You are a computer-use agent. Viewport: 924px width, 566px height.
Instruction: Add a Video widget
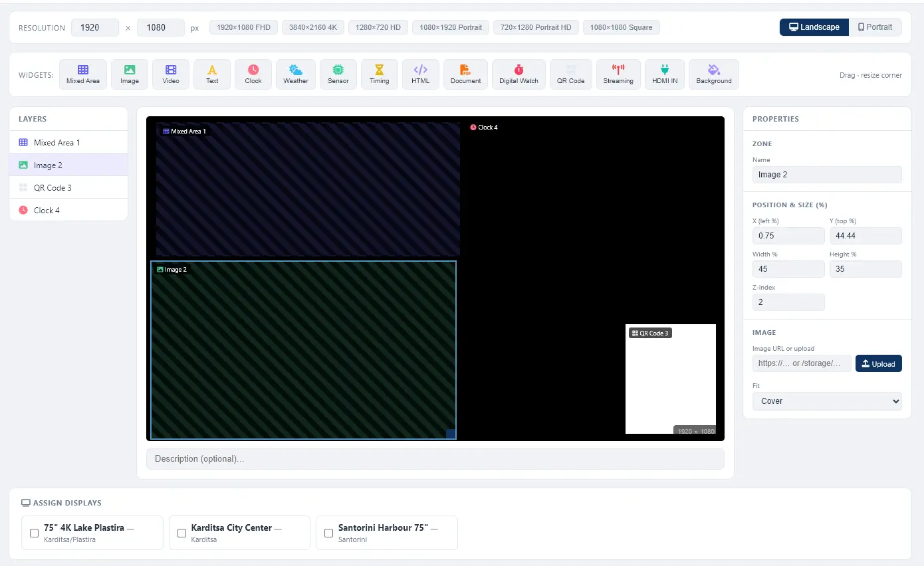pos(171,74)
